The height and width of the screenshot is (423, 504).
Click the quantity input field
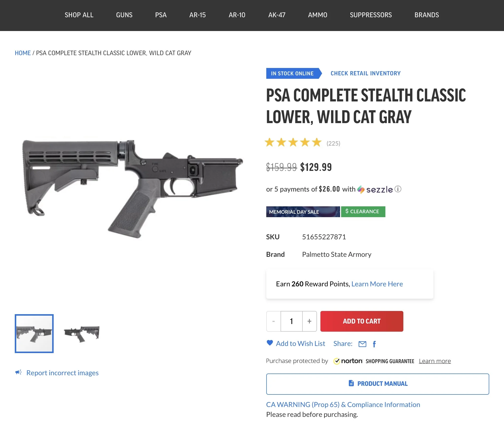coord(292,321)
